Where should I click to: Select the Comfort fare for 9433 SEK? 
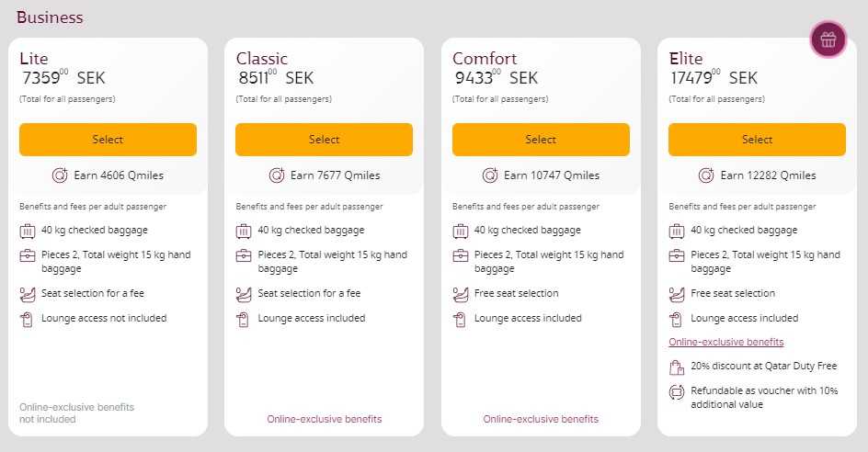tap(541, 140)
